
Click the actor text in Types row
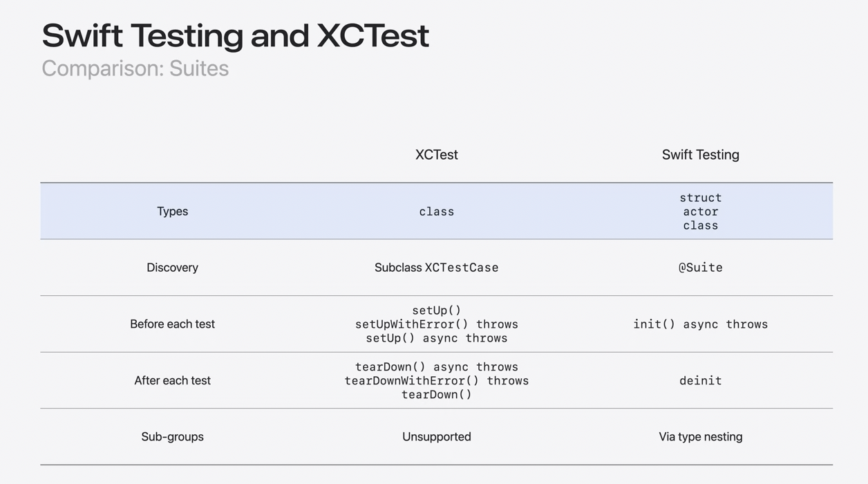coord(700,212)
